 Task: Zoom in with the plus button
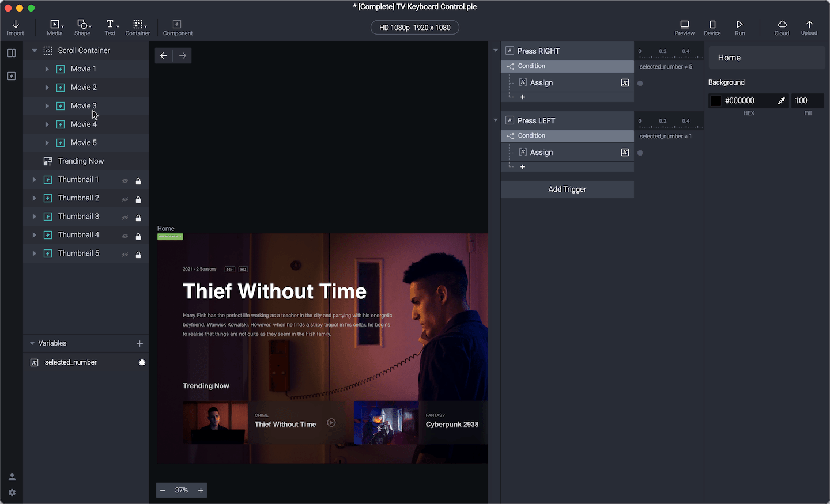pyautogui.click(x=201, y=490)
